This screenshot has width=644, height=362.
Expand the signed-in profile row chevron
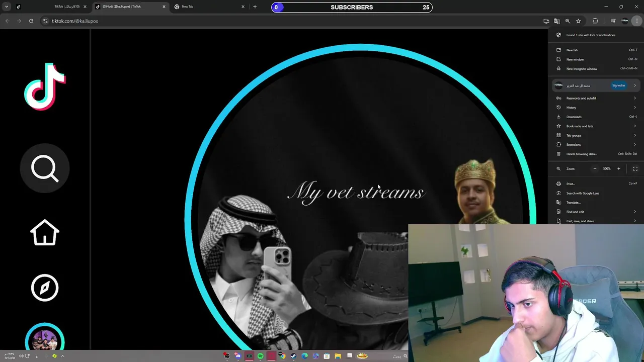point(635,85)
